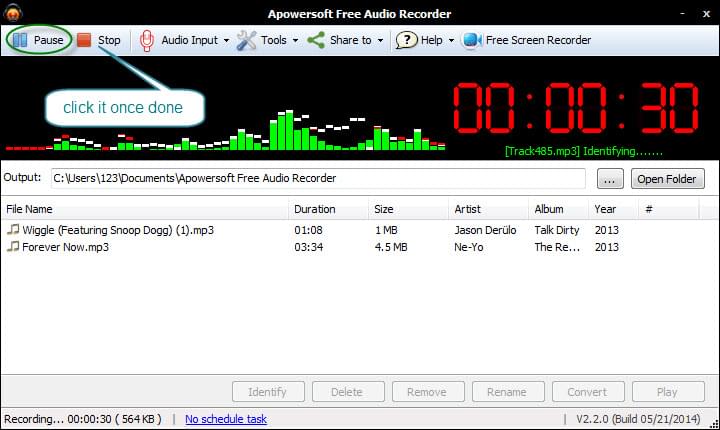720x430 pixels.
Task: Click the Audio Input microphone icon
Action: (147, 40)
